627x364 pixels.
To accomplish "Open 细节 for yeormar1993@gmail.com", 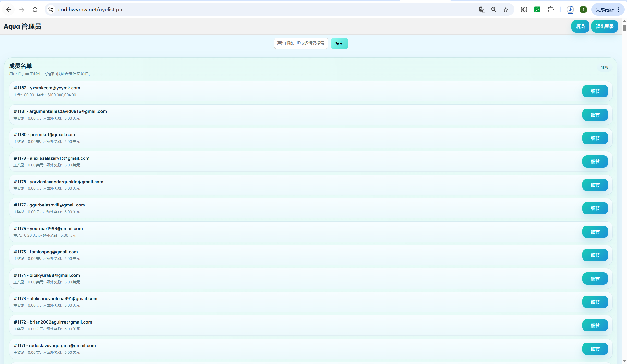I will point(595,232).
